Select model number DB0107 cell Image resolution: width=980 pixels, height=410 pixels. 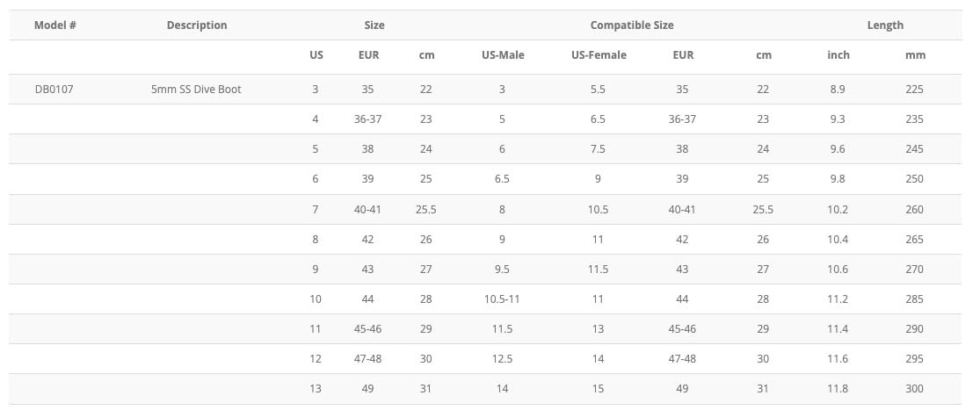point(54,89)
